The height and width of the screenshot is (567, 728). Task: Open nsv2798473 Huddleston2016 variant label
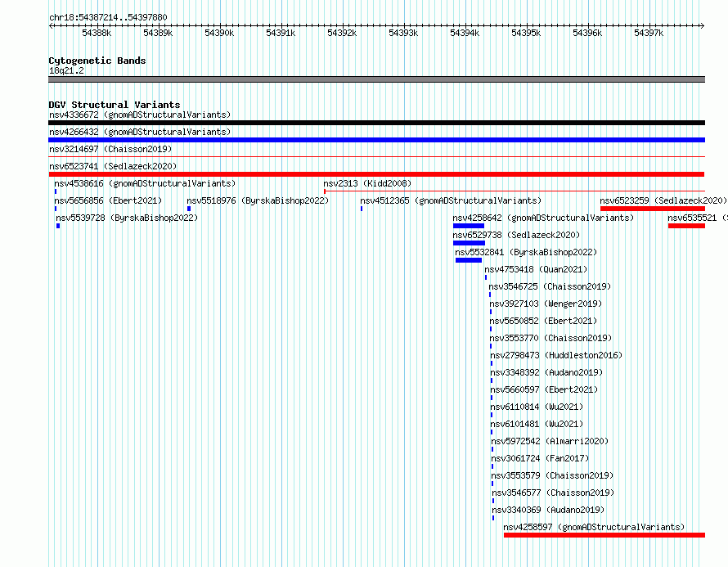coord(556,355)
